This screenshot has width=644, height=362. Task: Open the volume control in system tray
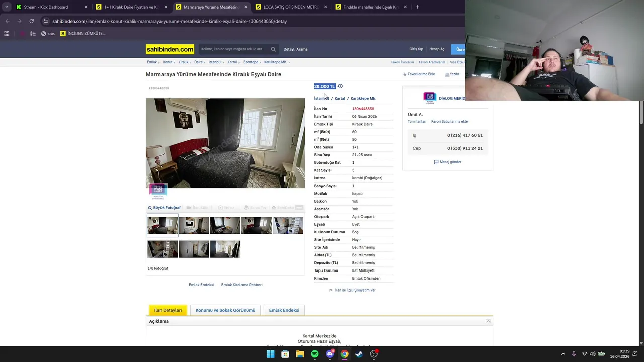pyautogui.click(x=593, y=354)
